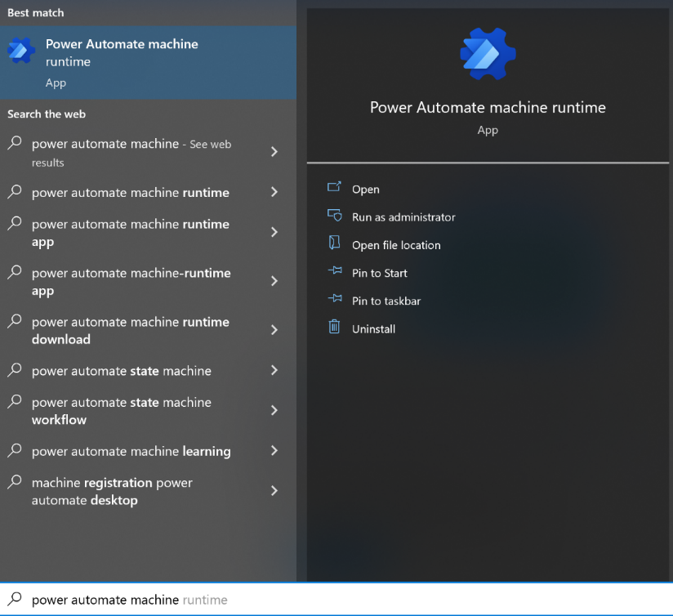
Task: Select Pin to taskbar
Action: 386,301
